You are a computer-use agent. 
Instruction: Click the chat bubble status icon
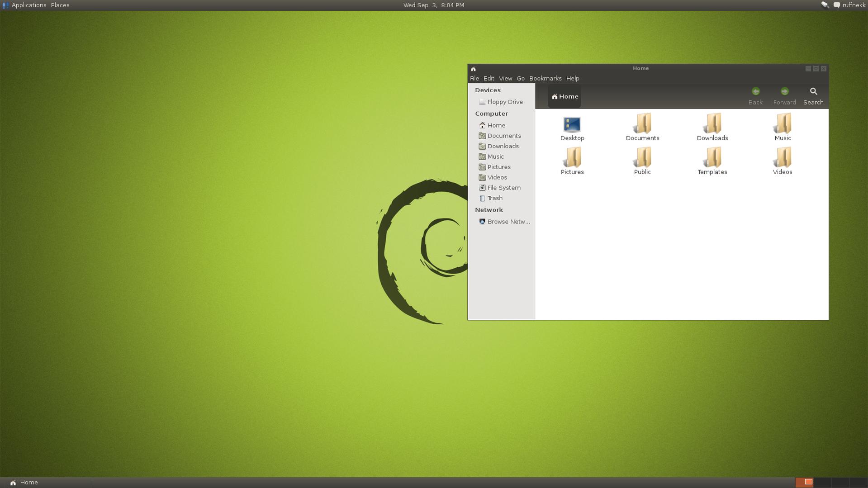click(x=837, y=5)
